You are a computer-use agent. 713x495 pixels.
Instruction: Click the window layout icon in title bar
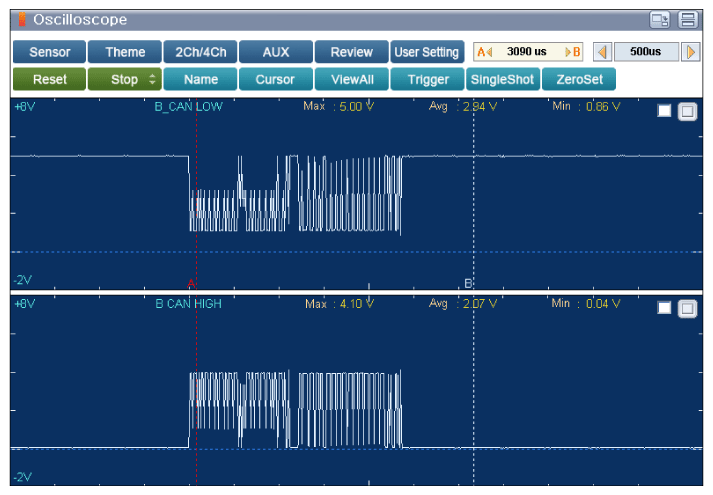(x=660, y=20)
